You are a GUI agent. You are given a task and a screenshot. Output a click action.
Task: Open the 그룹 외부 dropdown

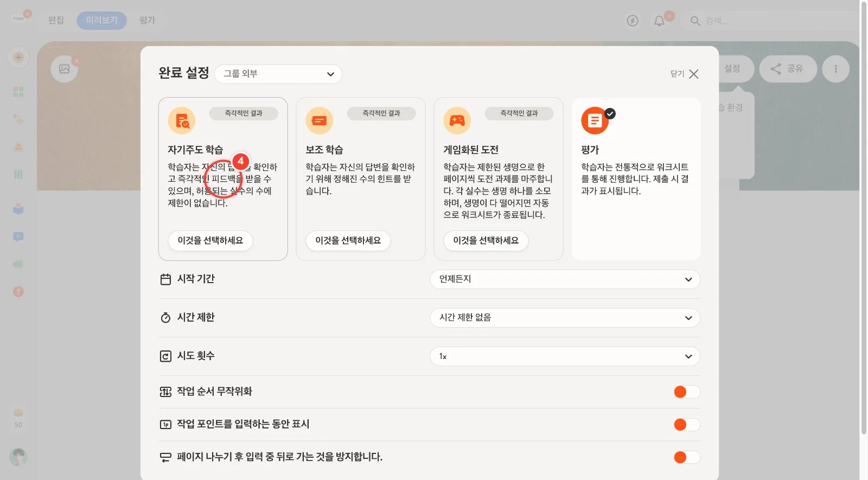point(278,74)
